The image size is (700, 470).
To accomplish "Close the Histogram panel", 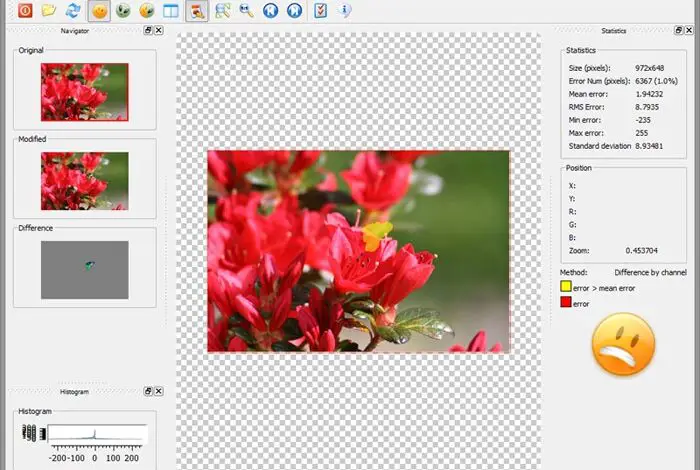I will click(158, 391).
